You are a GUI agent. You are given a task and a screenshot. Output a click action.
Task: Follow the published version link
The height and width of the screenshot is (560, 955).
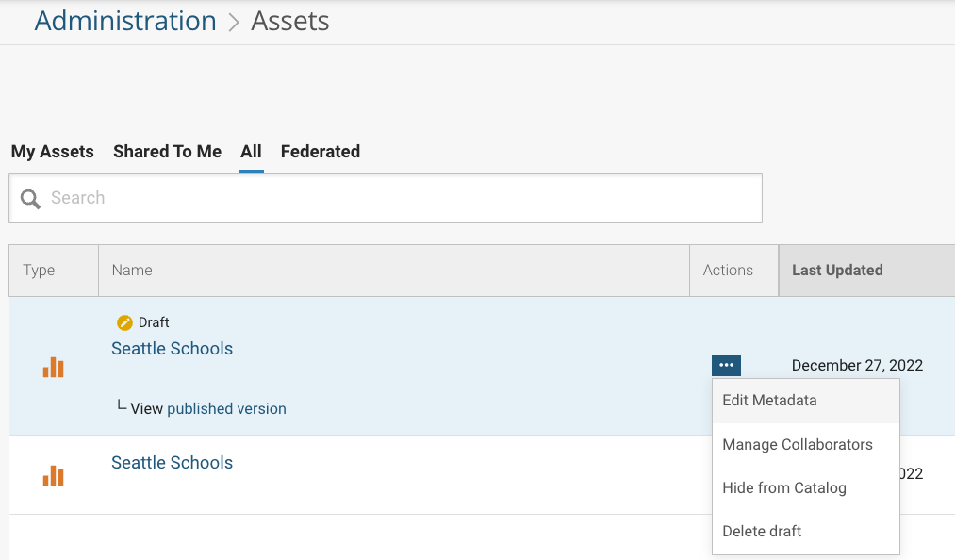click(x=226, y=408)
